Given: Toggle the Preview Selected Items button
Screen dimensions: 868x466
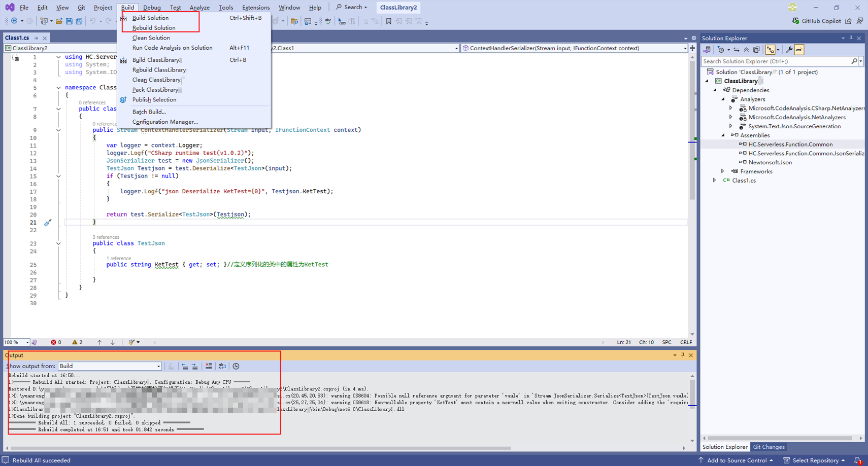Looking at the screenshot, I should (799, 50).
